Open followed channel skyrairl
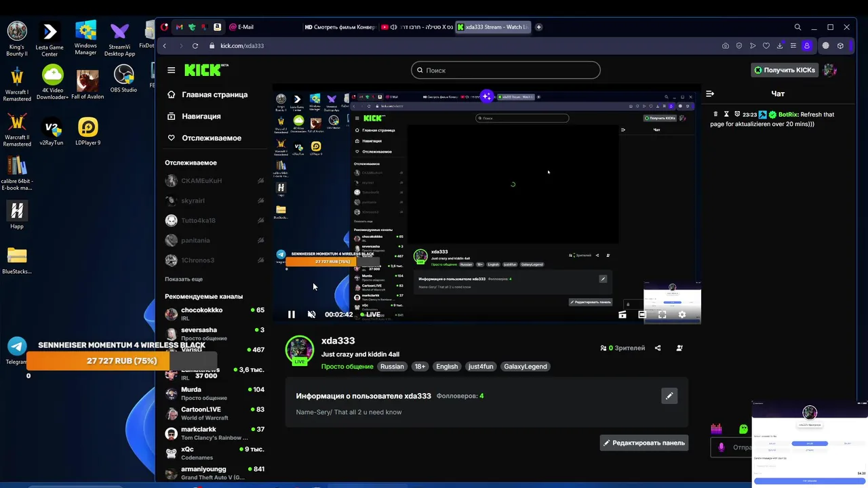This screenshot has height=488, width=868. 214,201
